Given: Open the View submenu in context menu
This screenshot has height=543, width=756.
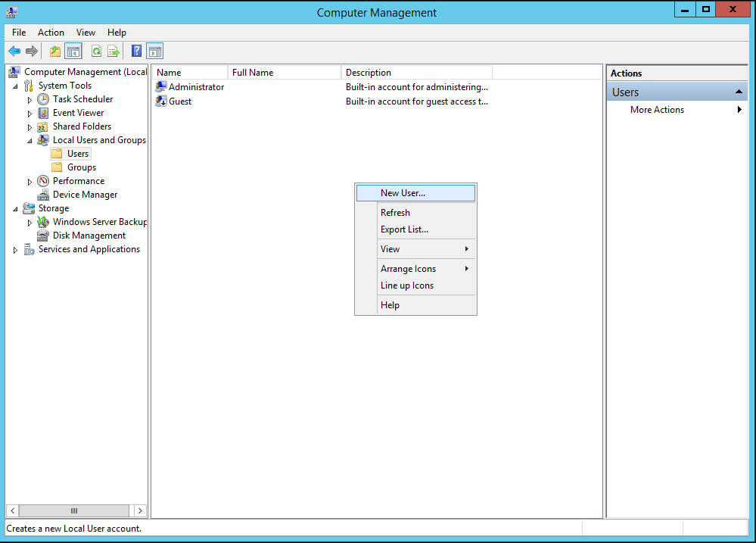Looking at the screenshot, I should (415, 249).
